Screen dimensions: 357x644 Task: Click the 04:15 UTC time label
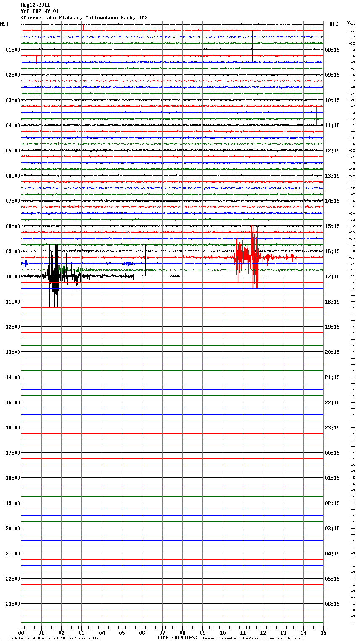pos(332,554)
